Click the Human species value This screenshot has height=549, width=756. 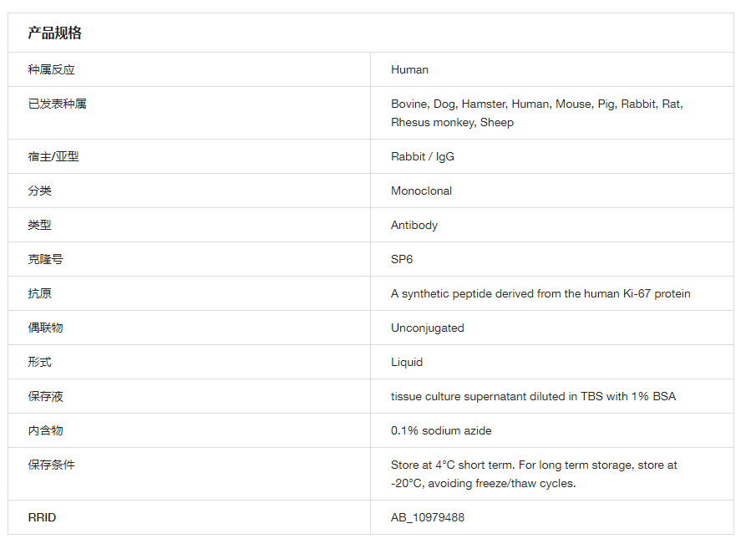[x=409, y=69]
